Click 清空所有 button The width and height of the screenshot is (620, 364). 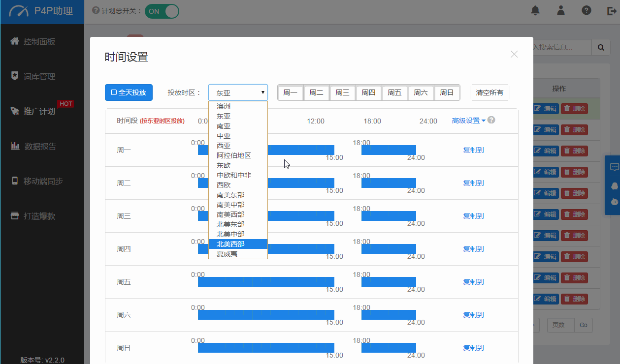(489, 92)
